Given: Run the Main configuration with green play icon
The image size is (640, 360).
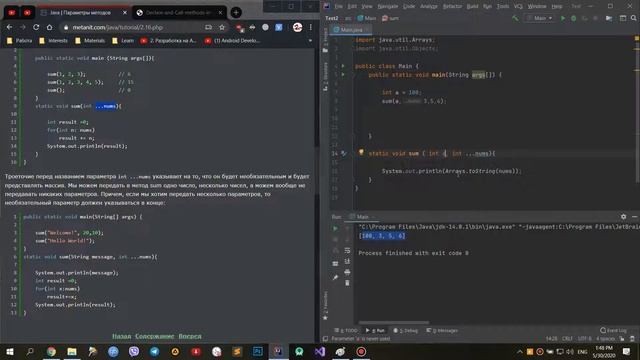Looking at the screenshot, I should coord(563,18).
